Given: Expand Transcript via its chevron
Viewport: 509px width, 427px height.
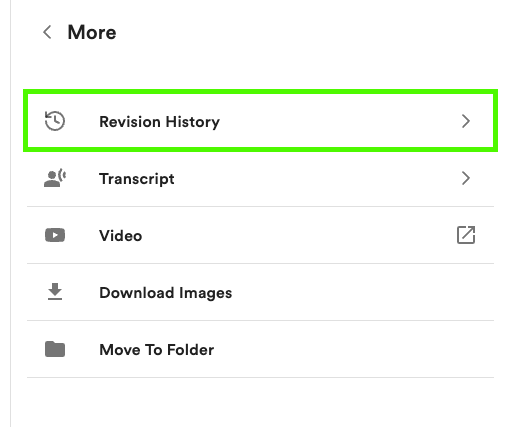Looking at the screenshot, I should (466, 178).
